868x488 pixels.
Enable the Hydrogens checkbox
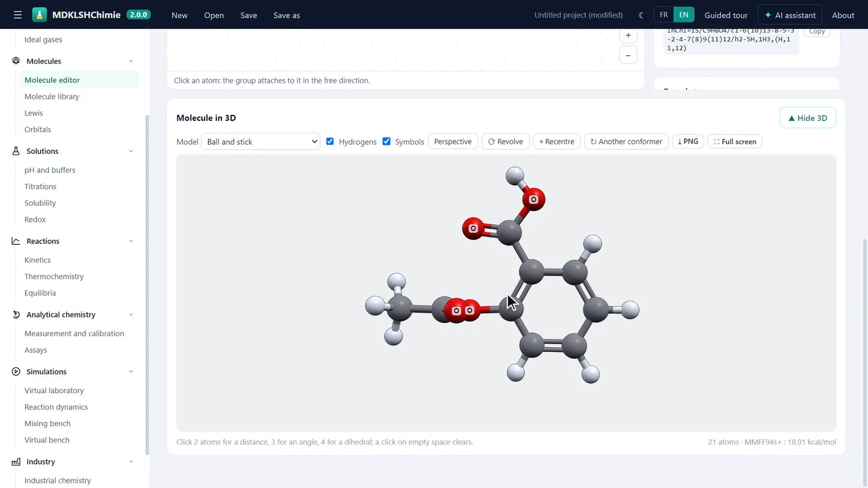click(x=330, y=142)
